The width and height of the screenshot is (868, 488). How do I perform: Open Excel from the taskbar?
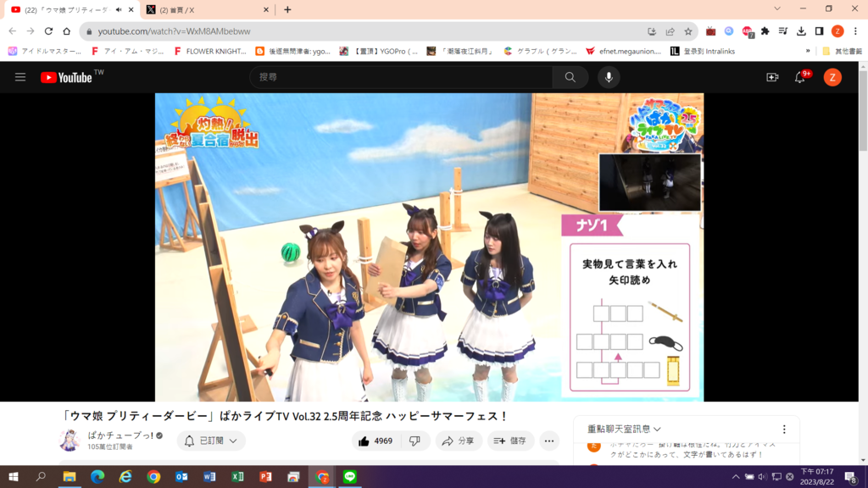click(237, 476)
